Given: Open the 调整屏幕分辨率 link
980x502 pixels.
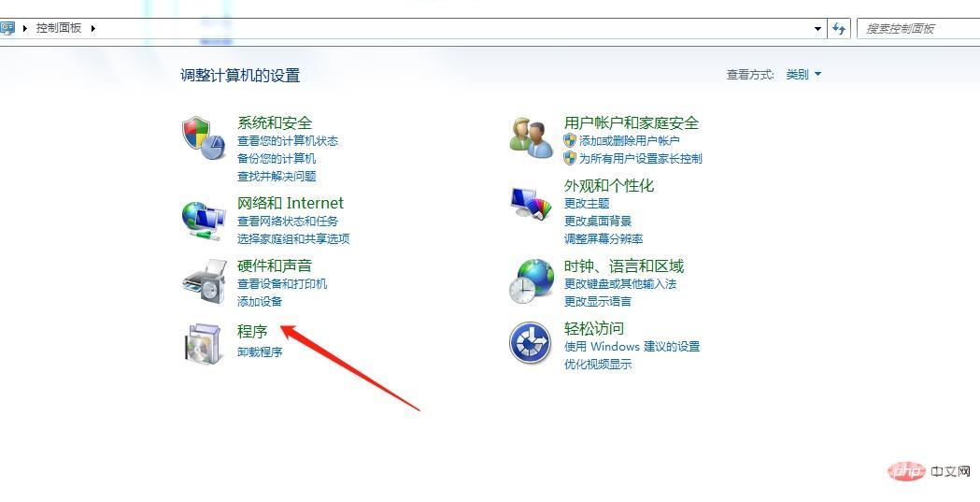Looking at the screenshot, I should click(x=604, y=238).
